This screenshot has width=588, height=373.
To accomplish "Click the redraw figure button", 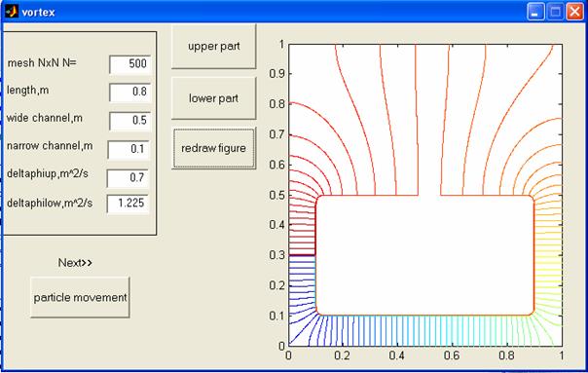I will click(214, 148).
